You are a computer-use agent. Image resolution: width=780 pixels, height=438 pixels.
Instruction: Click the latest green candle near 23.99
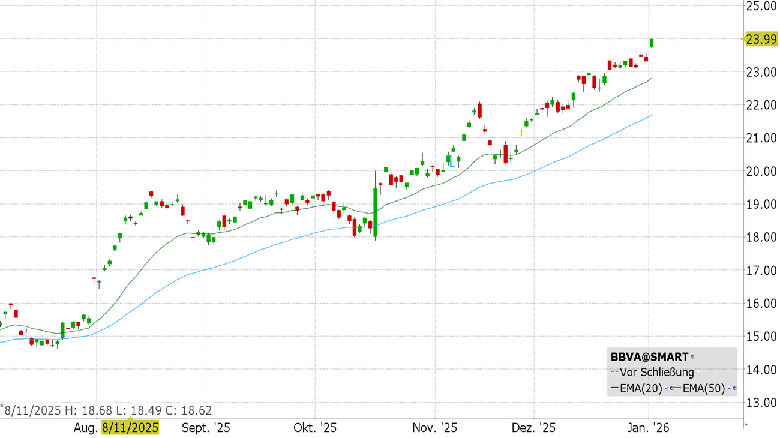(x=652, y=43)
